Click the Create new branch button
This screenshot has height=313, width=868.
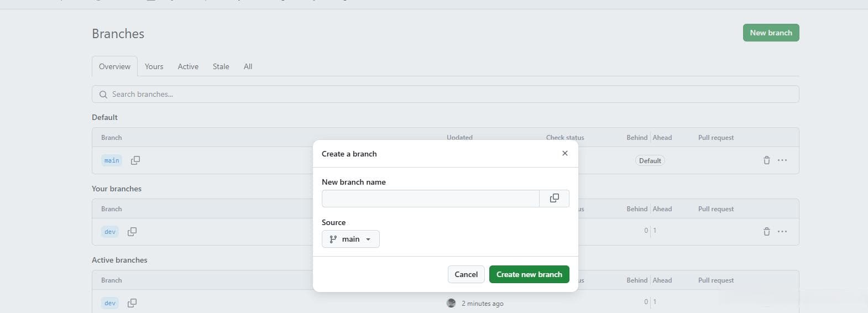(529, 274)
